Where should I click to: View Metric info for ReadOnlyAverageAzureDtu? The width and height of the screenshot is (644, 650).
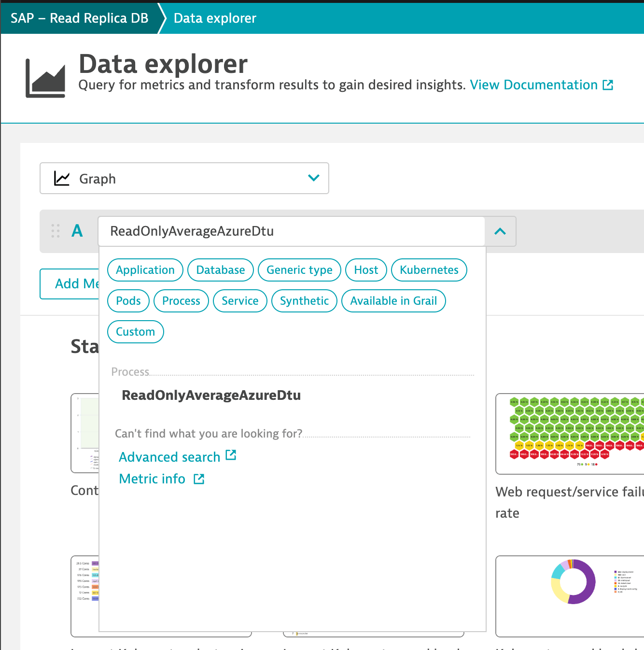pos(152,479)
